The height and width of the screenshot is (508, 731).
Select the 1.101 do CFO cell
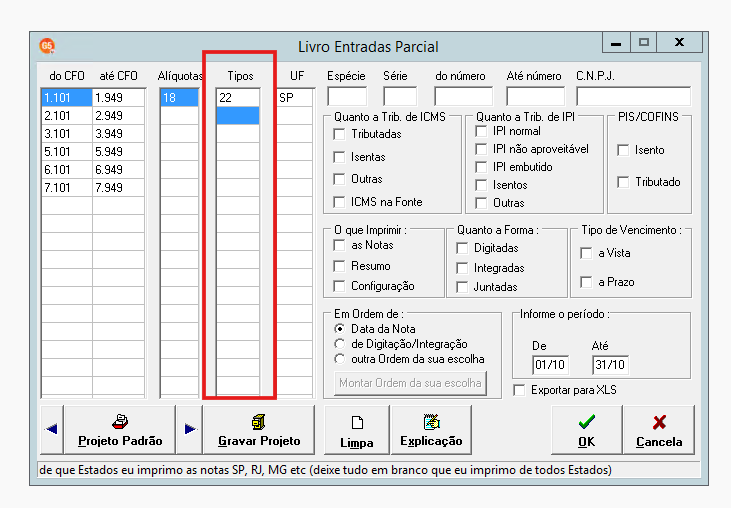pyautogui.click(x=67, y=98)
